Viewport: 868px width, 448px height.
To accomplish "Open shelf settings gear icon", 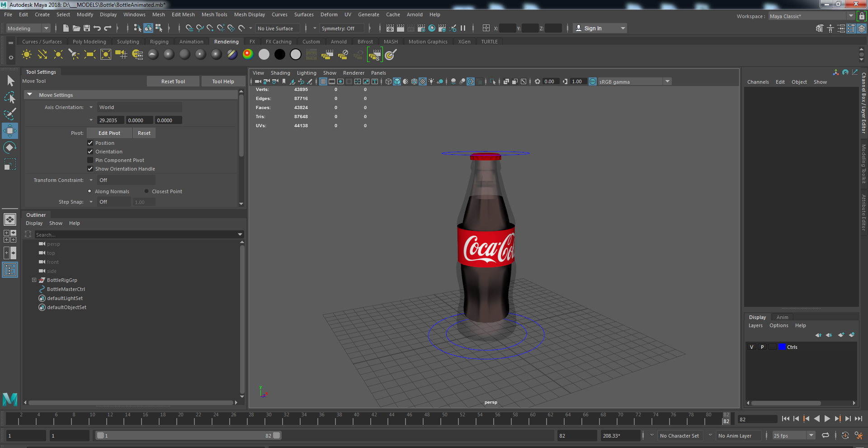I will tap(11, 58).
